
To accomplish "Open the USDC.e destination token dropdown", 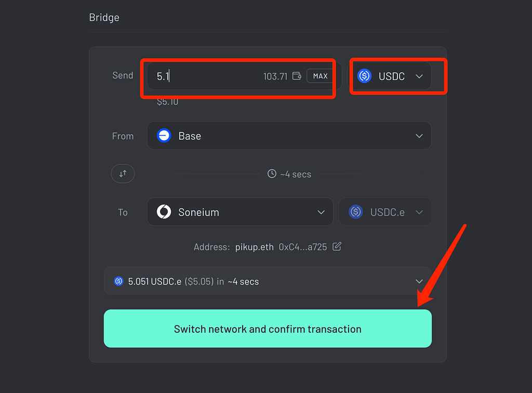I will 385,212.
